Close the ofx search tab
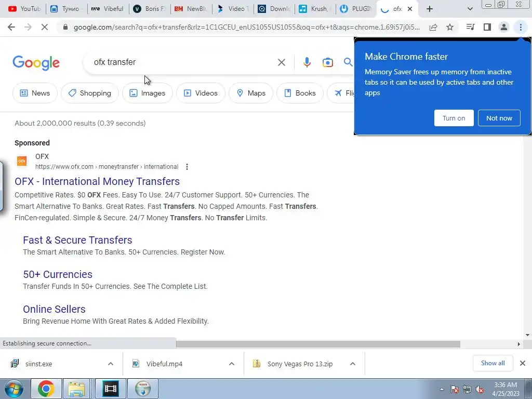 pyautogui.click(x=410, y=9)
